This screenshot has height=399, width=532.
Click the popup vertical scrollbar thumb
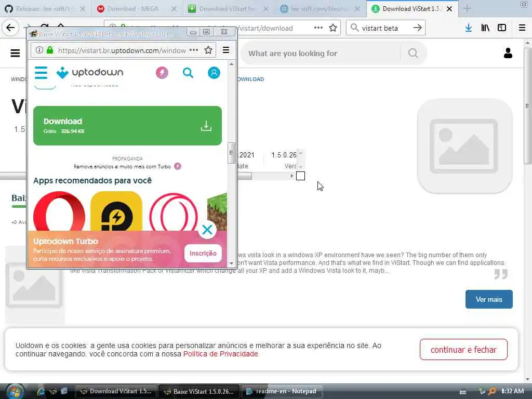(x=231, y=153)
